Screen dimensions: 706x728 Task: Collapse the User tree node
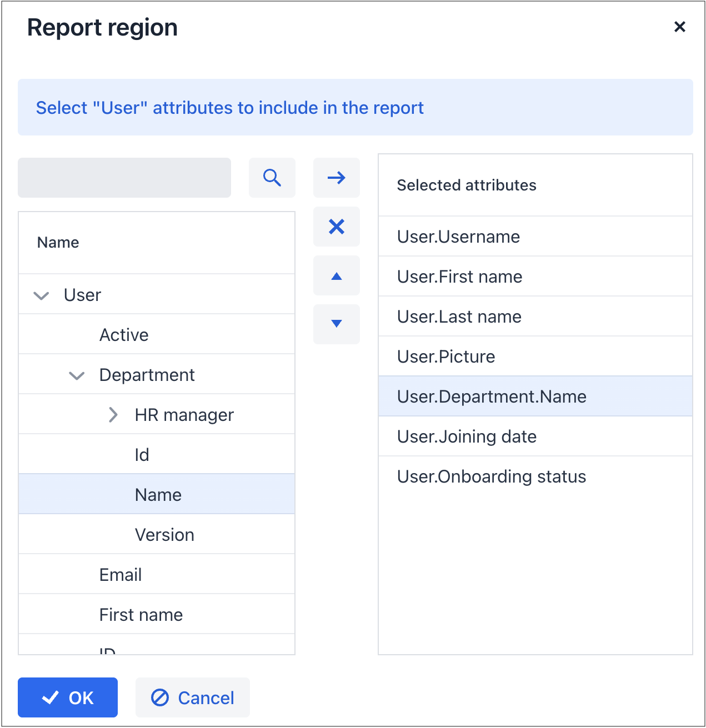tap(42, 295)
